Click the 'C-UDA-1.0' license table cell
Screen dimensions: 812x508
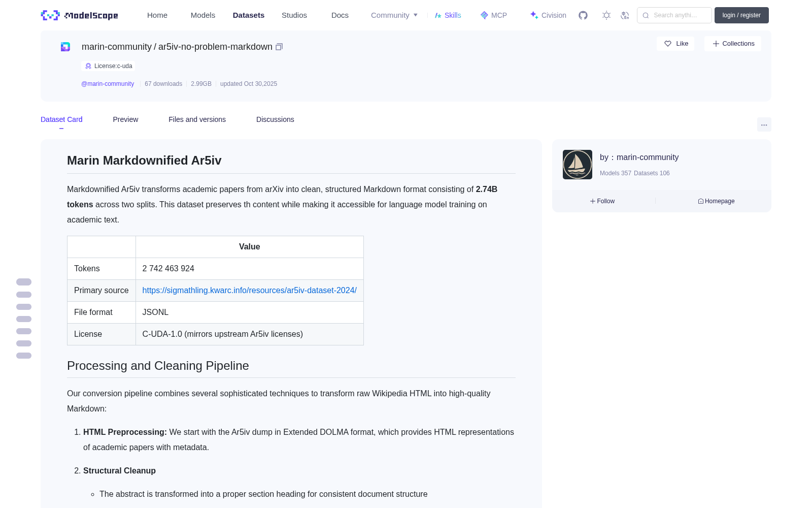point(250,334)
